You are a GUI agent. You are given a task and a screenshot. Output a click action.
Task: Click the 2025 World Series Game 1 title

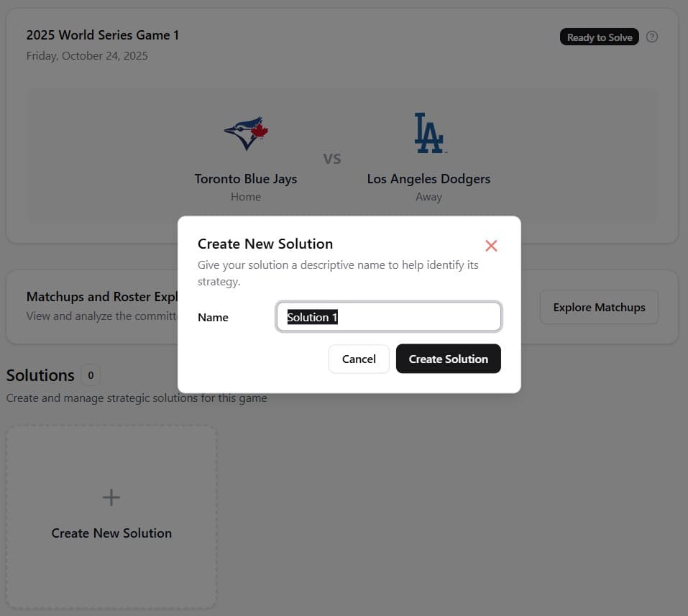pyautogui.click(x=103, y=35)
